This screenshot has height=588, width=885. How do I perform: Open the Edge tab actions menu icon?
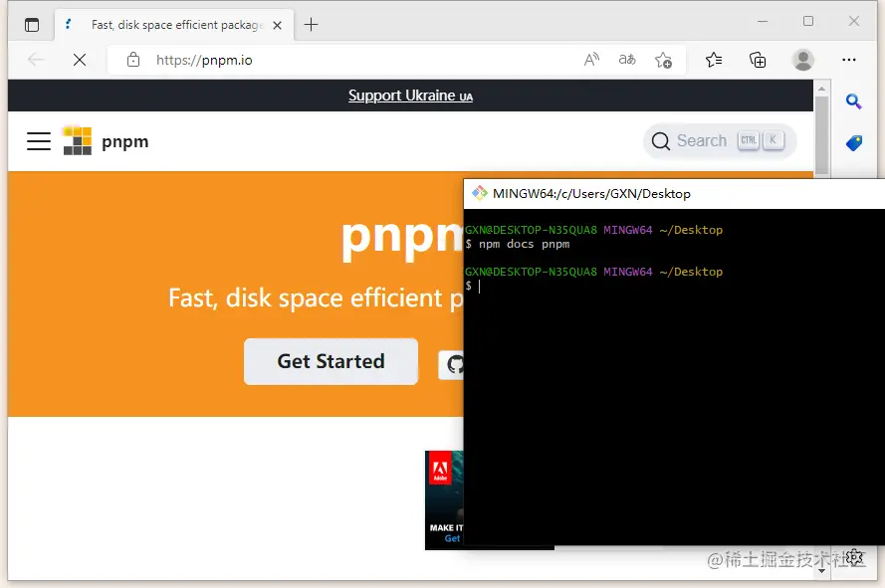(x=32, y=25)
